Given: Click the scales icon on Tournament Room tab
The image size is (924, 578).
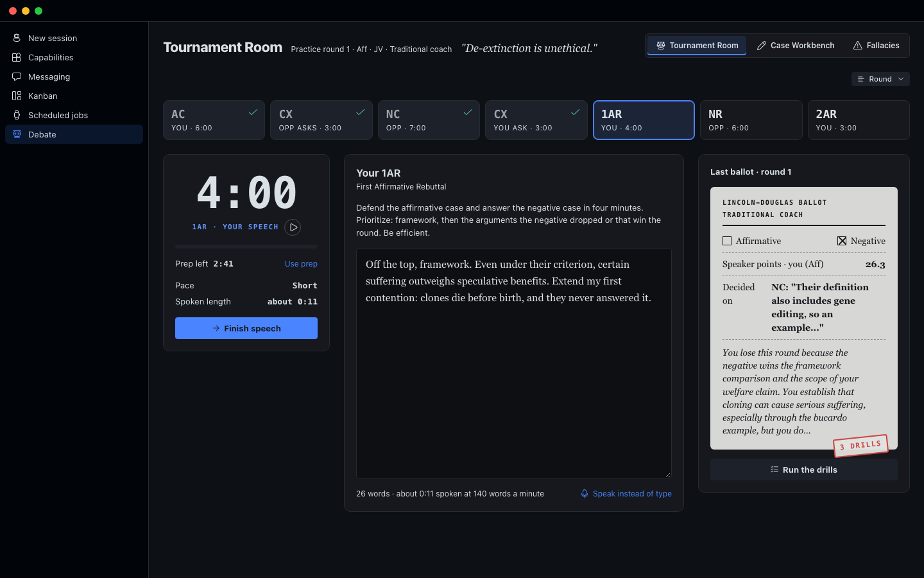Looking at the screenshot, I should tap(661, 46).
